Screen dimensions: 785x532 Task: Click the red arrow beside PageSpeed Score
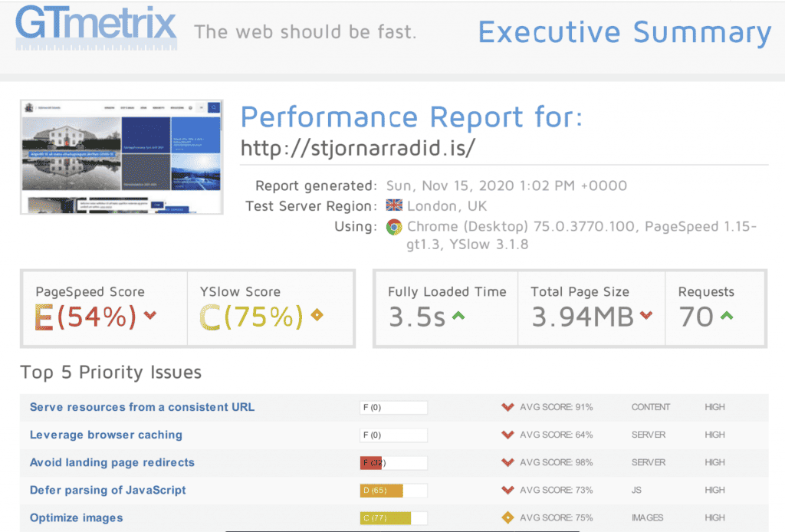(x=150, y=316)
